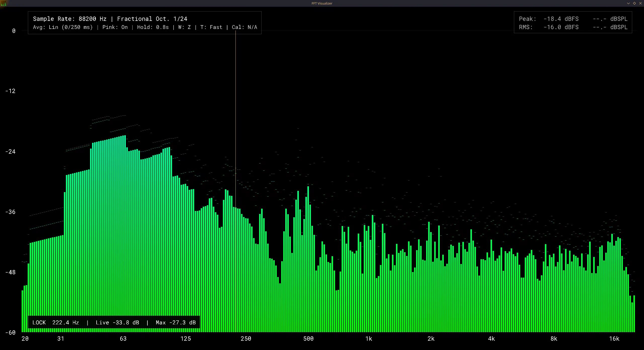Click the 'FFT Visualizer' window title
The height and width of the screenshot is (350, 644).
[322, 3]
